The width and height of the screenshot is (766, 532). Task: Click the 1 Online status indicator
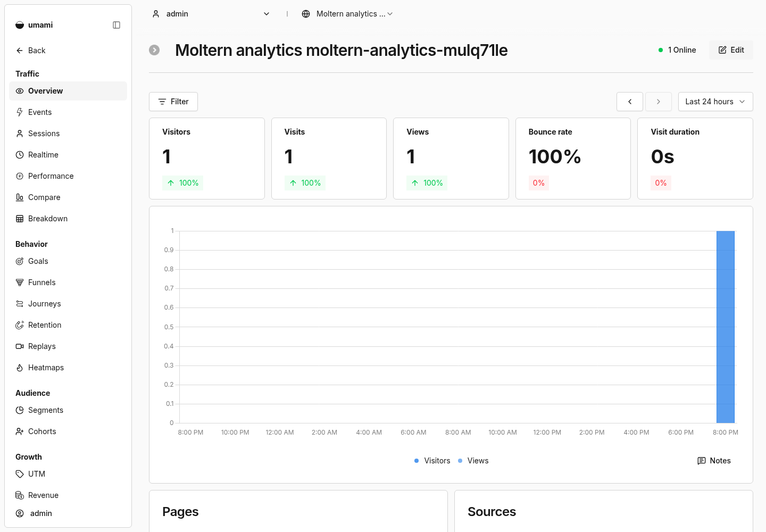677,50
